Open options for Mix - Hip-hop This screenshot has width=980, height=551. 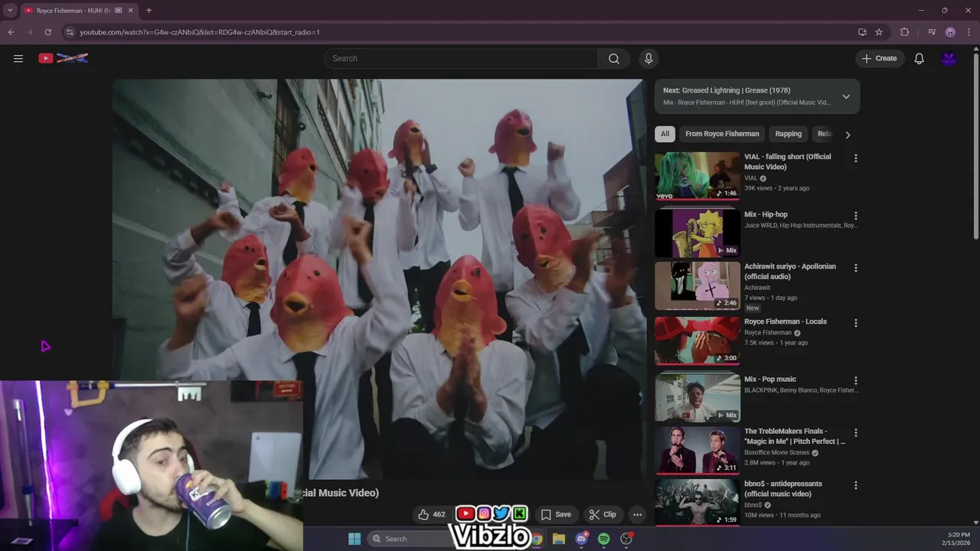tap(855, 216)
